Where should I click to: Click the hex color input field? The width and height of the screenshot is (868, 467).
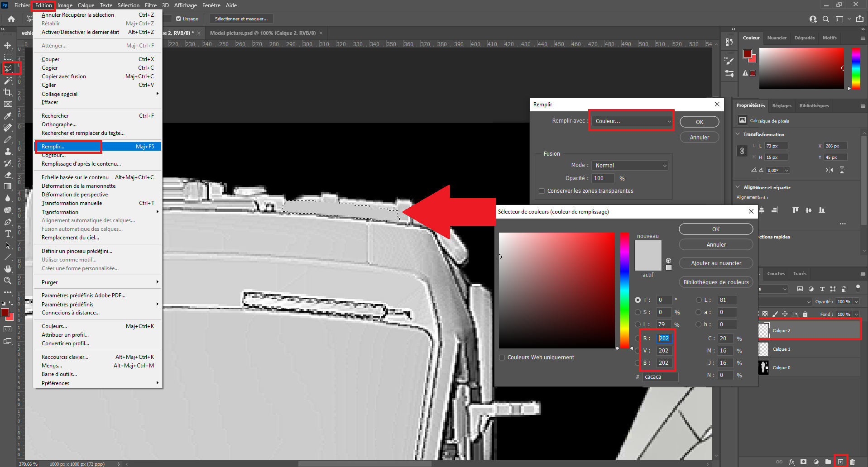[660, 377]
